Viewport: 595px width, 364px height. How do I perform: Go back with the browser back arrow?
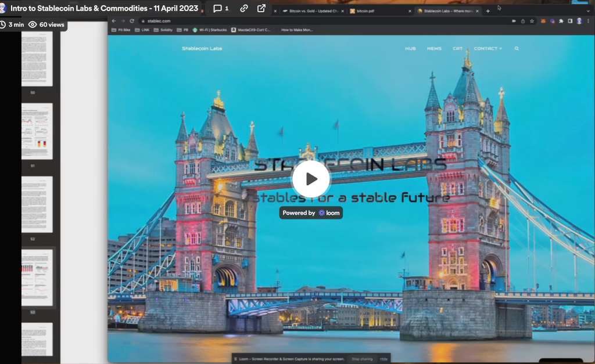[114, 21]
